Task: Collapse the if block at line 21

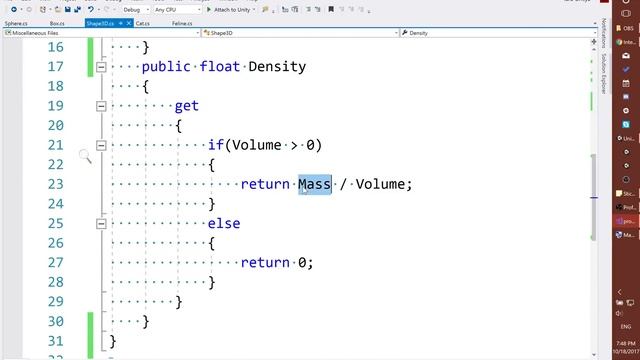Action: [101, 145]
